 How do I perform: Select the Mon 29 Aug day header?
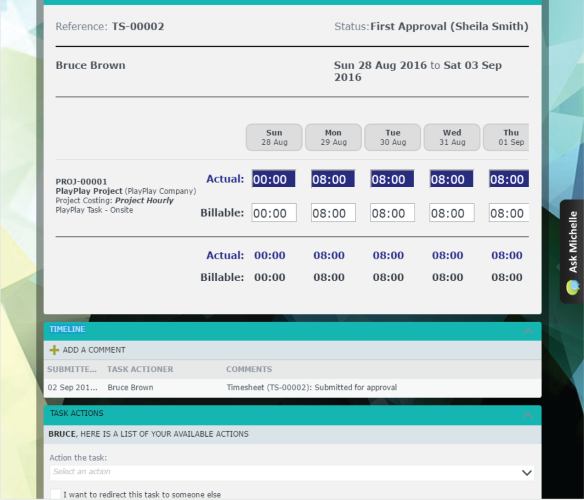click(x=333, y=137)
